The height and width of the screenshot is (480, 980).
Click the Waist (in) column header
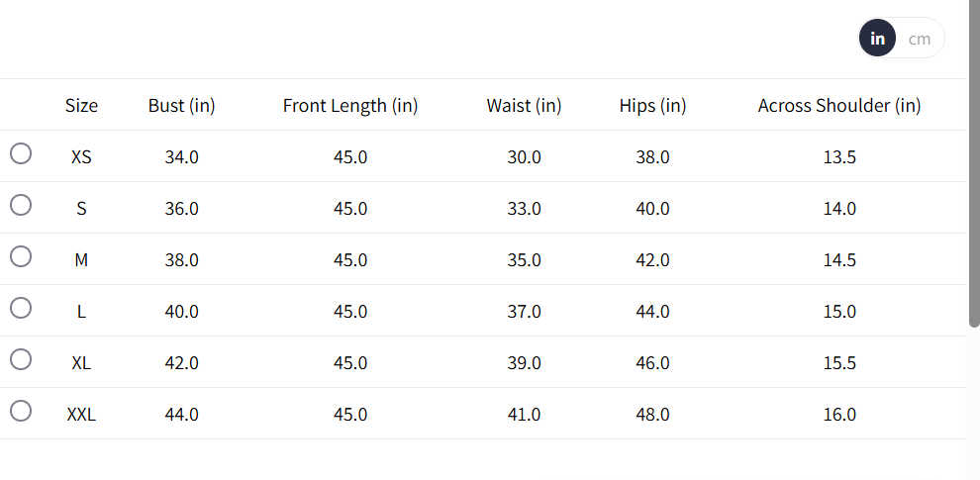(x=524, y=105)
